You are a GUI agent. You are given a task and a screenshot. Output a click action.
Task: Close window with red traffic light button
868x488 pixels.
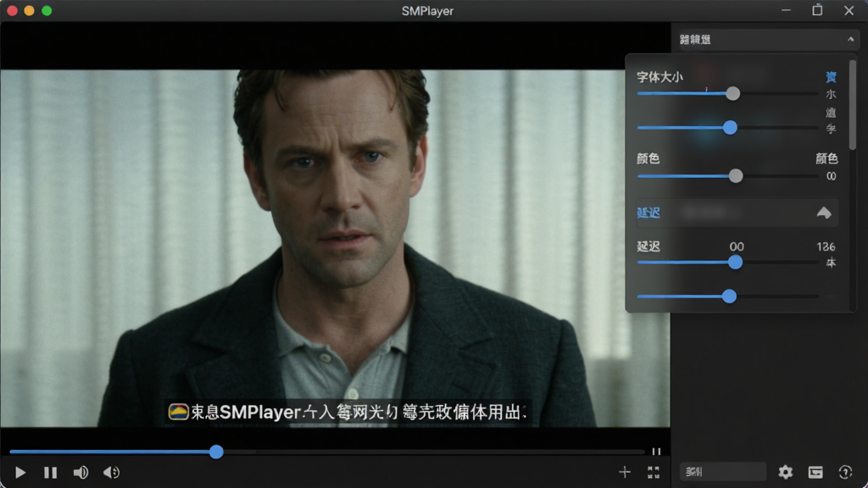(12, 10)
